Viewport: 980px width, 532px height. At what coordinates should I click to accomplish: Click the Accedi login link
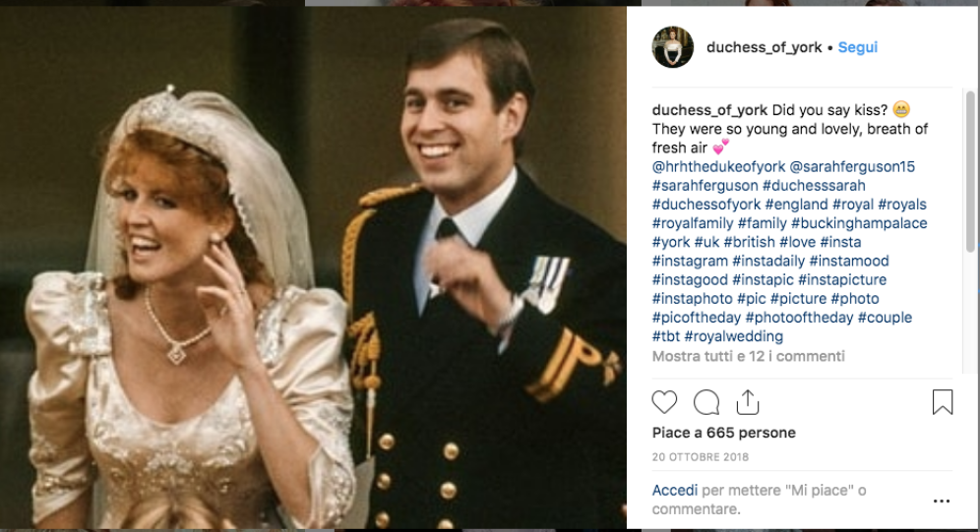pos(675,490)
